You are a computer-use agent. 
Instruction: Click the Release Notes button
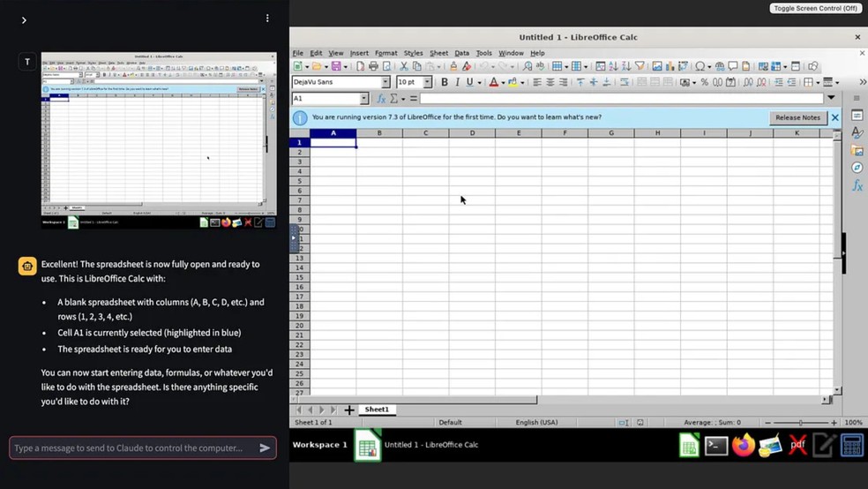(797, 117)
